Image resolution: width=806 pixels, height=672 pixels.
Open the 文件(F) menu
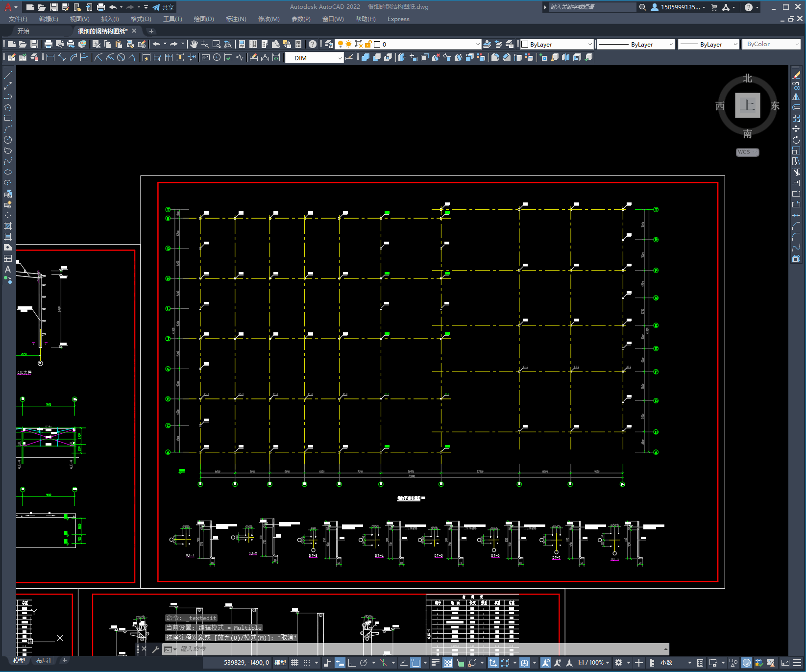18,19
